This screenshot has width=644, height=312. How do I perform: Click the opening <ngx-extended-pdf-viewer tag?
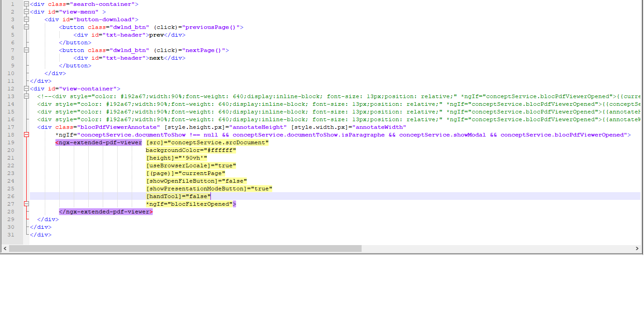click(x=98, y=142)
